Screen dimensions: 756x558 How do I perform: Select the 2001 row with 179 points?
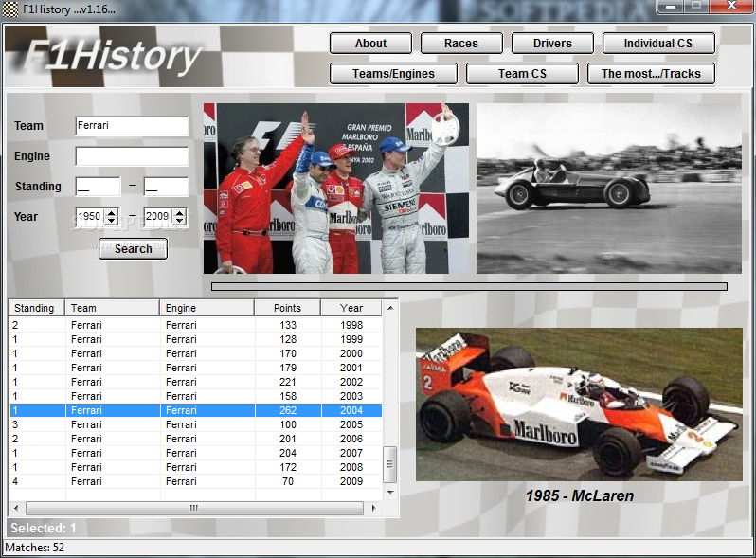196,368
